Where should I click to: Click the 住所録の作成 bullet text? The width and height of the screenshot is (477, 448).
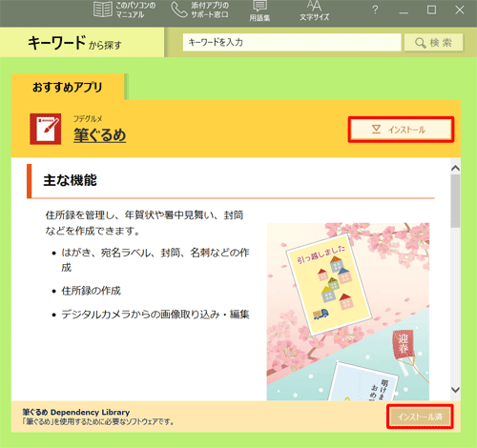(x=92, y=291)
